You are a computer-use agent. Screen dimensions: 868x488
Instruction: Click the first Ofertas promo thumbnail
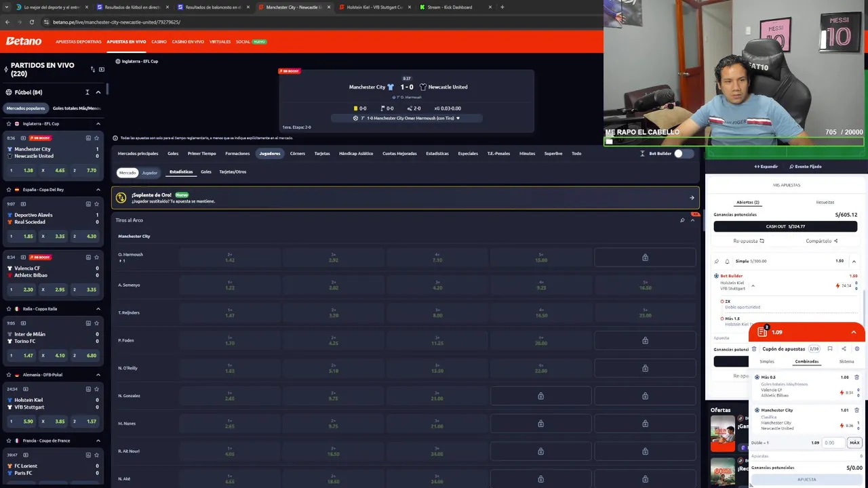(722, 432)
